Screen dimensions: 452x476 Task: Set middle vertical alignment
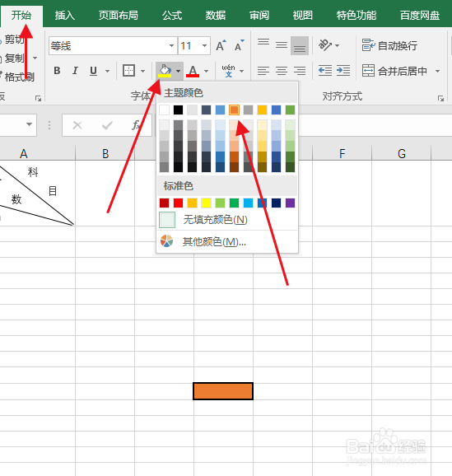282,45
